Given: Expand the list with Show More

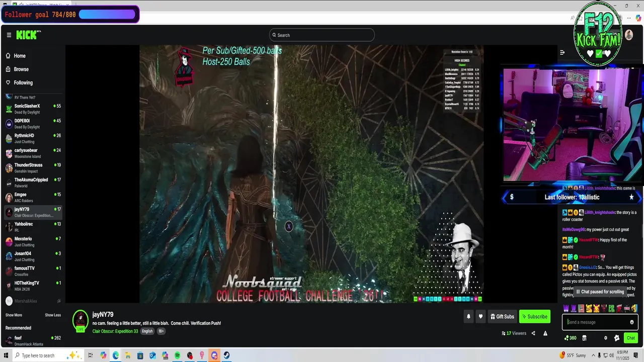Looking at the screenshot, I should coord(14,315).
